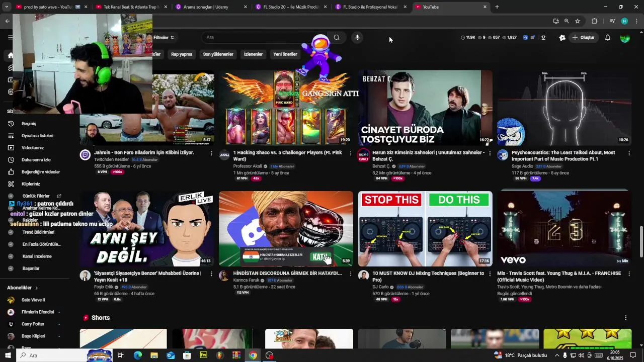Open Windows Start menu
The height and width of the screenshot is (362, 644).
7,355
